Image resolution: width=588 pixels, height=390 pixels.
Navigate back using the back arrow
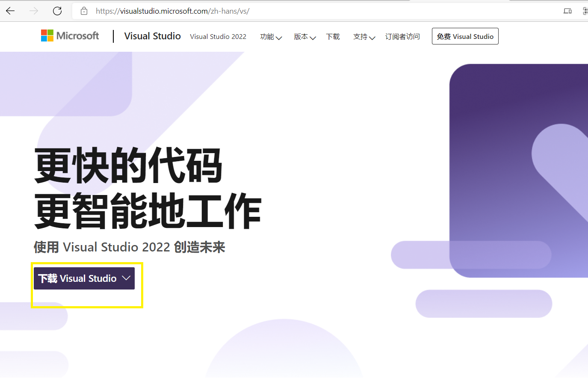click(x=9, y=11)
